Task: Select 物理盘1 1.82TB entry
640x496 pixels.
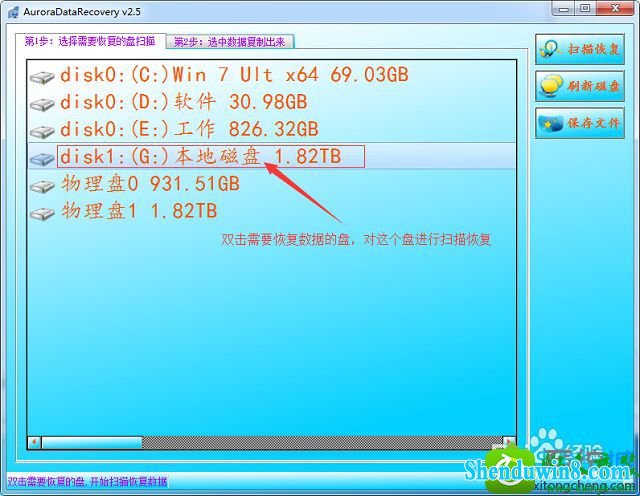Action: [x=139, y=211]
